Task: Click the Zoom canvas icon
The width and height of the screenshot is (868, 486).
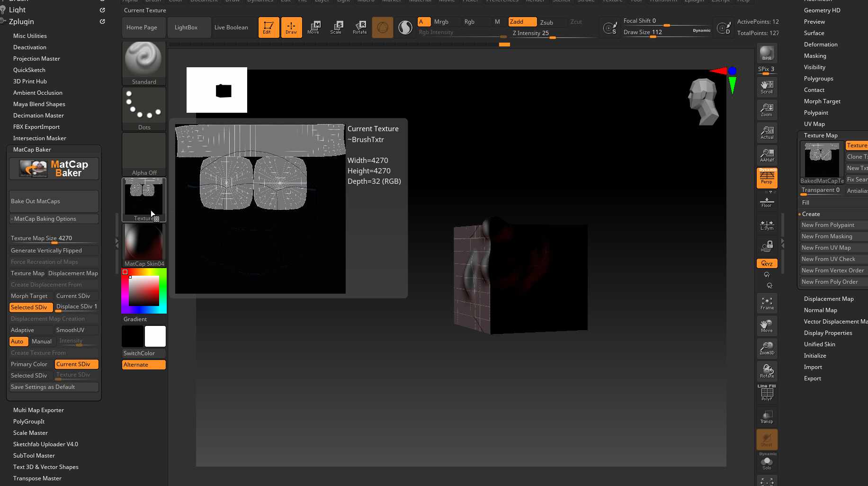Action: pyautogui.click(x=767, y=110)
